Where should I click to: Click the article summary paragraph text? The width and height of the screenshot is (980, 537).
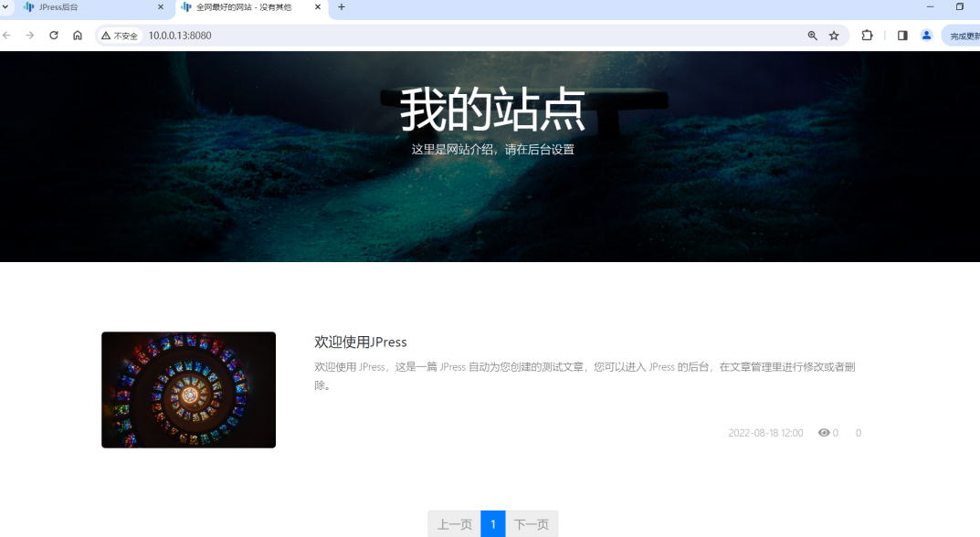point(585,375)
